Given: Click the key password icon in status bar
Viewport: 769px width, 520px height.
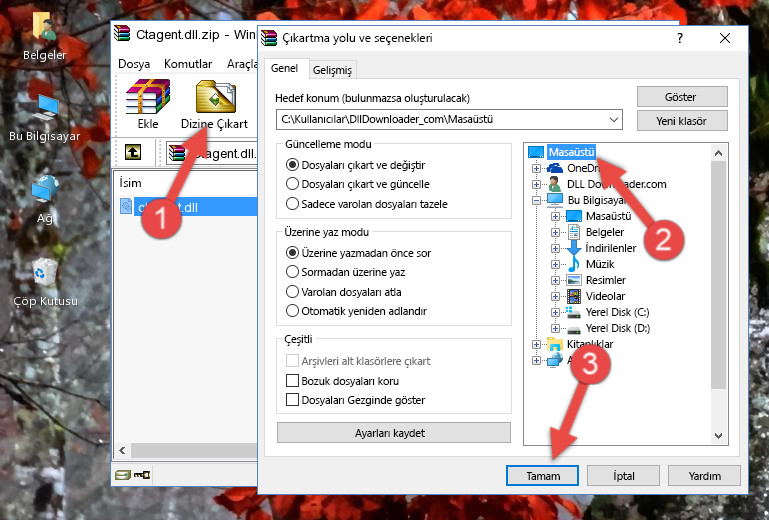Looking at the screenshot, I should coord(142,474).
